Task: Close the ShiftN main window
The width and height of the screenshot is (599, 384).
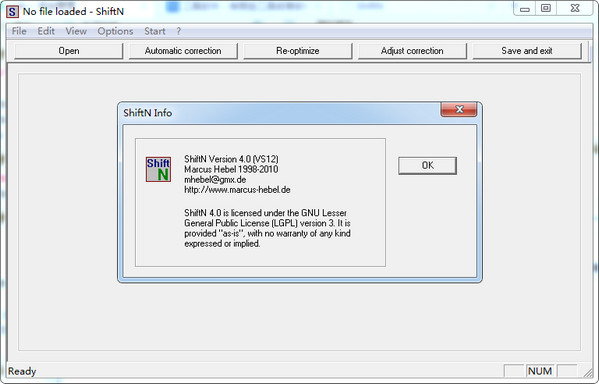Action: coord(575,8)
